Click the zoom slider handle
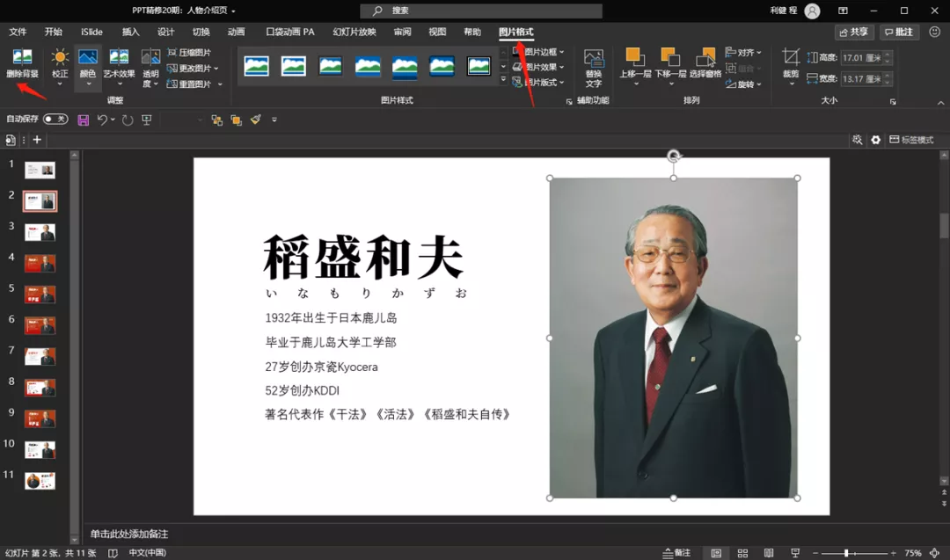Image resolution: width=950 pixels, height=560 pixels. 846,553
